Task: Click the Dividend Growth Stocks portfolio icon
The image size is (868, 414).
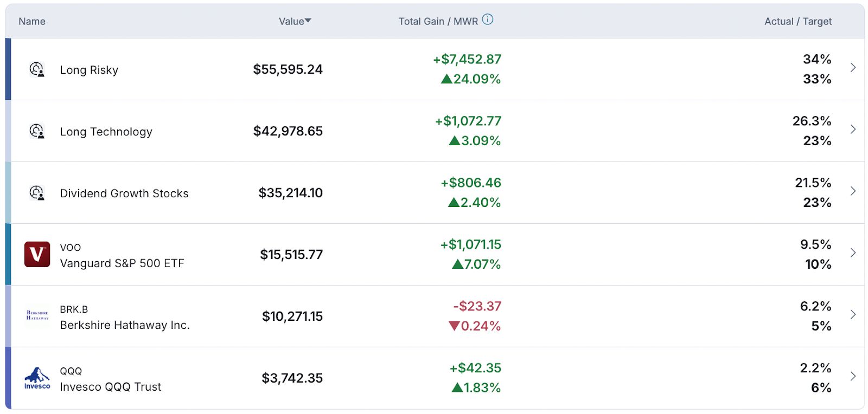Action: click(37, 193)
